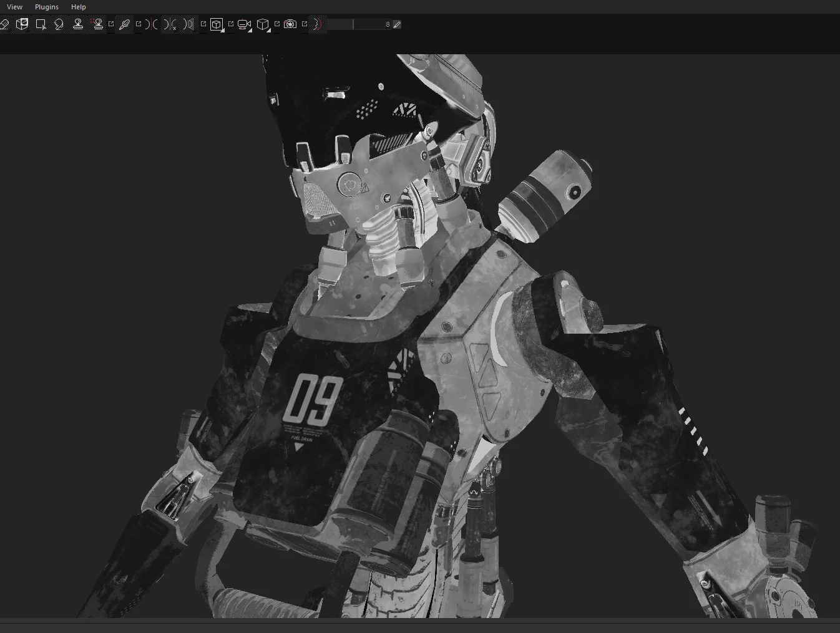
Task: Open the Plugins menu
Action: pyautogui.click(x=47, y=7)
